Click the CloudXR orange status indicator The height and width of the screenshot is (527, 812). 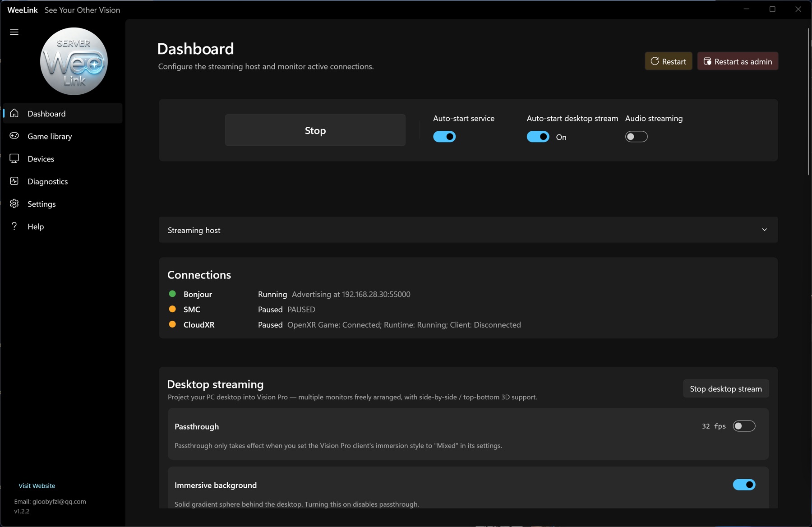pos(172,324)
